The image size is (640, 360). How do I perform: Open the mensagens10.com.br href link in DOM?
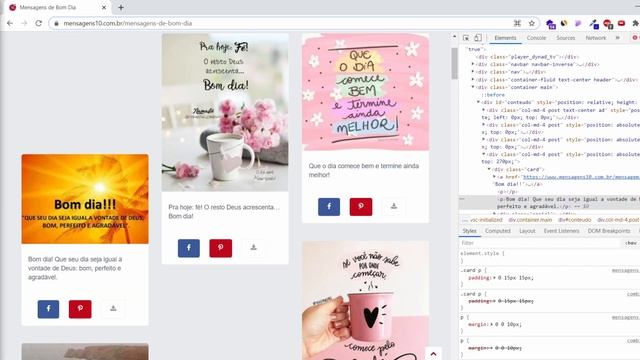coord(581,177)
